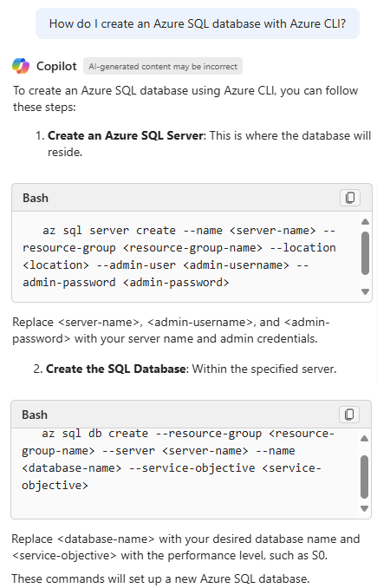Click the text about service-objective performance level
This screenshot has height=588, width=377.
click(185, 547)
